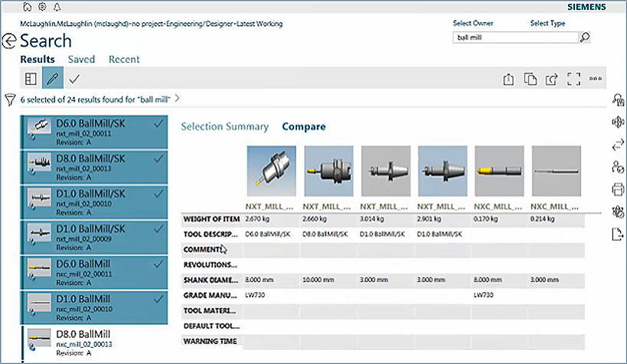Click the print icon in right sidebar
Viewport: 627px width, 364px height.
(619, 189)
